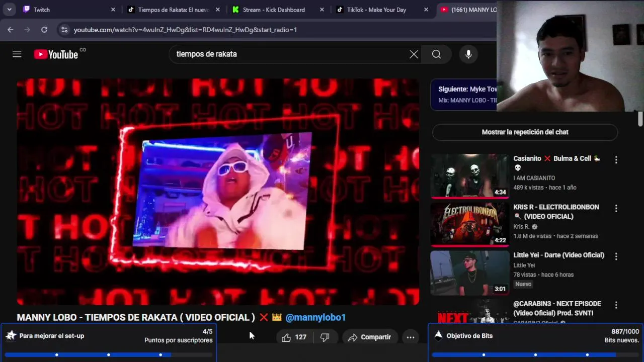The height and width of the screenshot is (362, 644).
Task: Click the subscriber points progress bar
Action: tap(109, 355)
